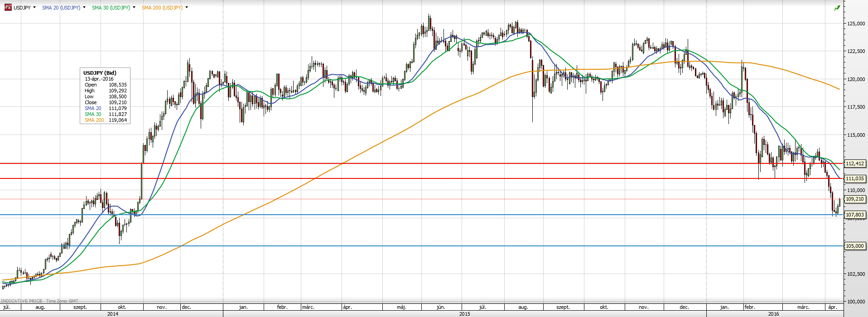Click the SMA 20 value 111,079
Viewport: 868px width, 317px height.
(118, 108)
